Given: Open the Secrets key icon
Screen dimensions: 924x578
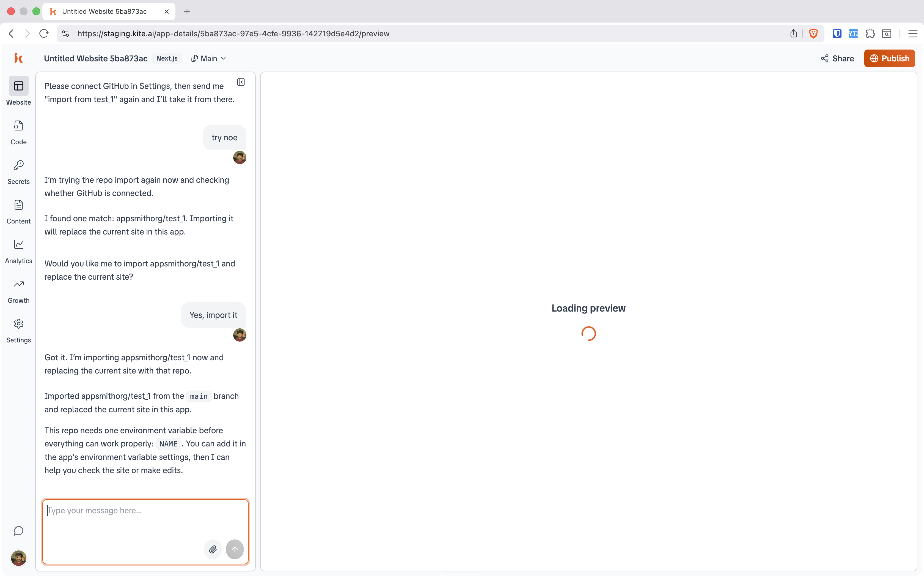Looking at the screenshot, I should point(18,165).
